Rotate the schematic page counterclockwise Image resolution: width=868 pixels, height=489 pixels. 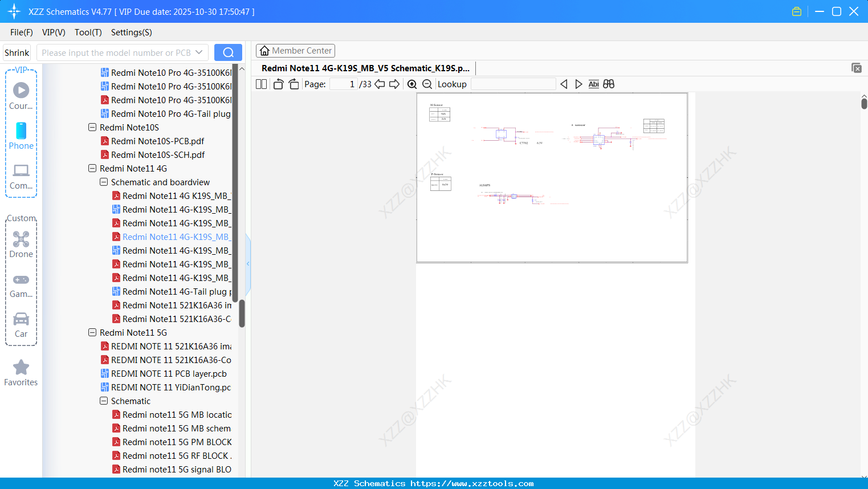pos(278,84)
